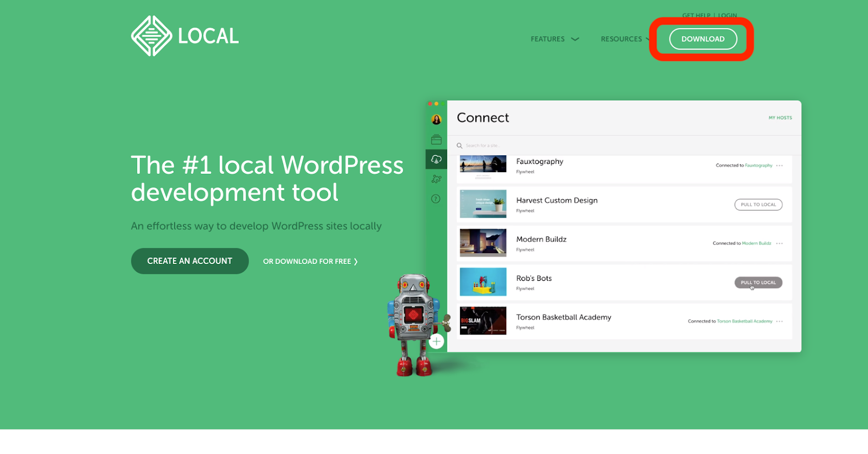Select Rob's Bots site name

coord(534,279)
